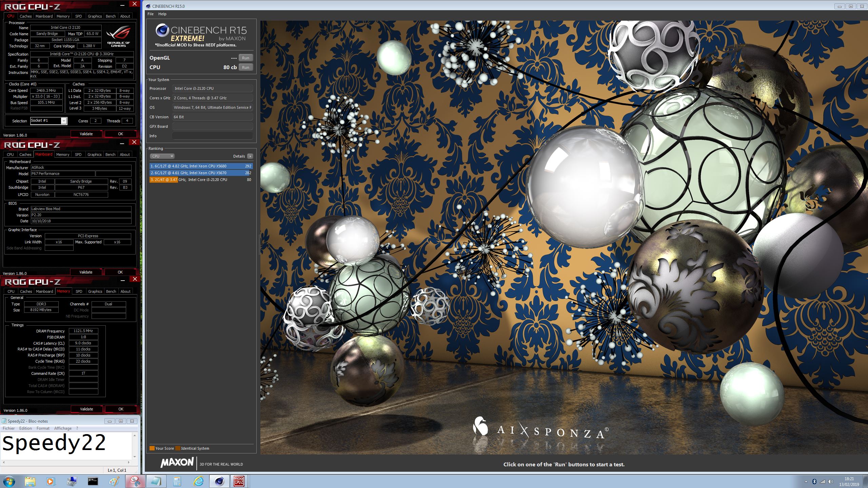Image resolution: width=868 pixels, height=488 pixels.
Task: Open About tab in top CPU-Z
Action: click(125, 16)
